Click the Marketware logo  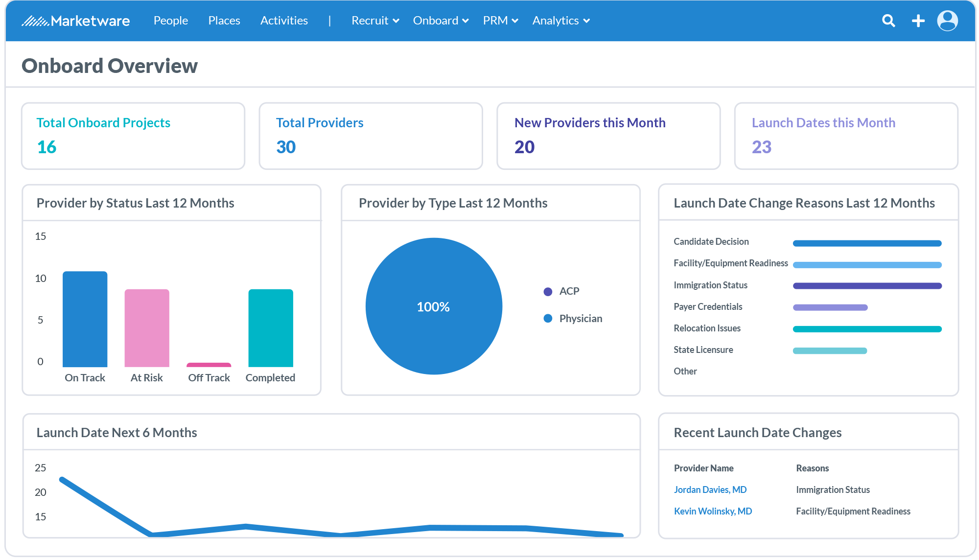[x=76, y=21]
